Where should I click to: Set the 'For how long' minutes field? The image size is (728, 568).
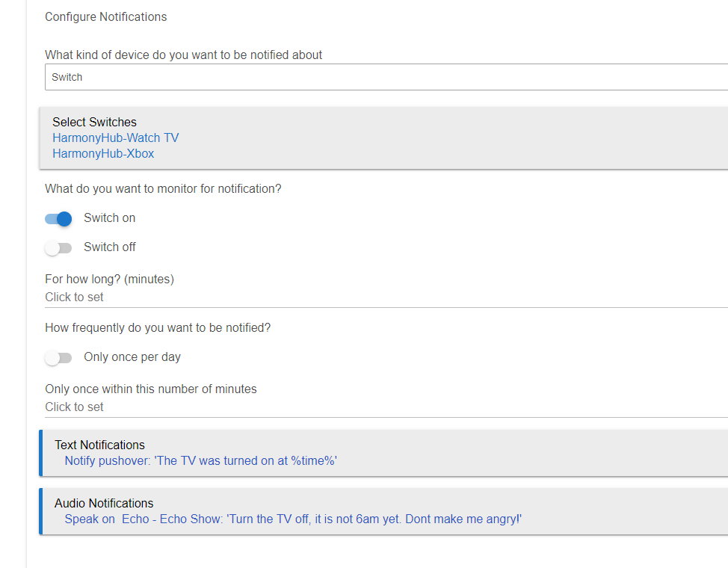point(386,297)
